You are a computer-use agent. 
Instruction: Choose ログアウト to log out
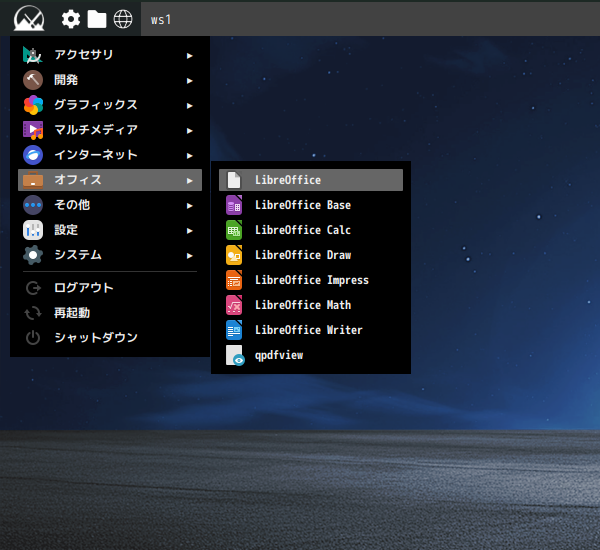coord(84,288)
